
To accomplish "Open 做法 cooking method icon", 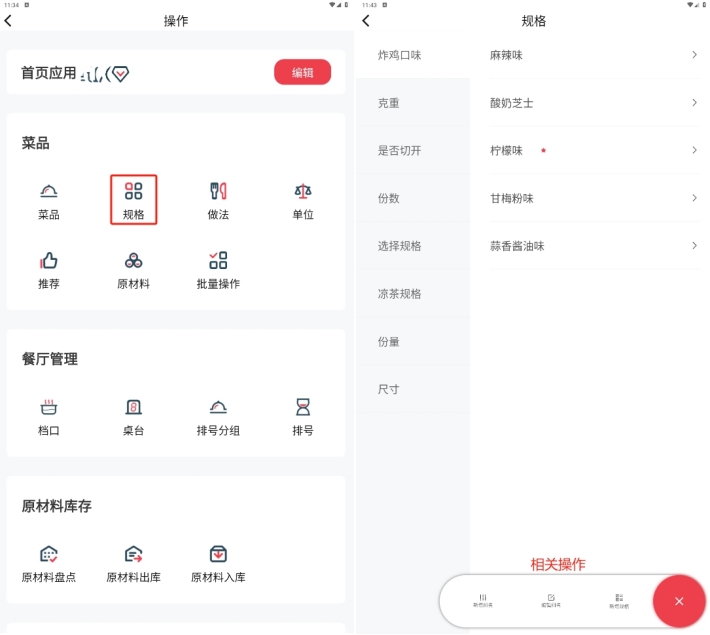I will click(218, 191).
